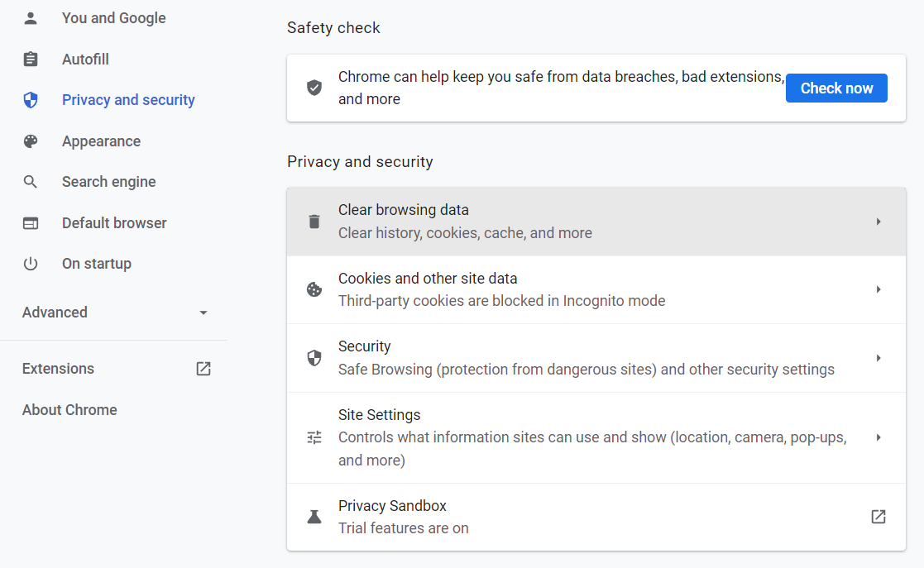Click the Cookies and other site data icon
Image resolution: width=924 pixels, height=568 pixels.
tap(314, 289)
